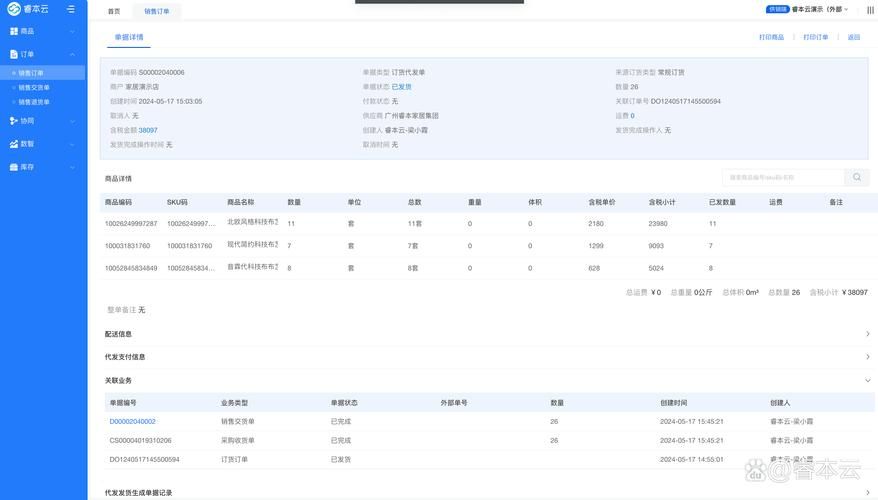Click the 商品编码 column header
The width and height of the screenshot is (878, 500).
click(x=118, y=202)
